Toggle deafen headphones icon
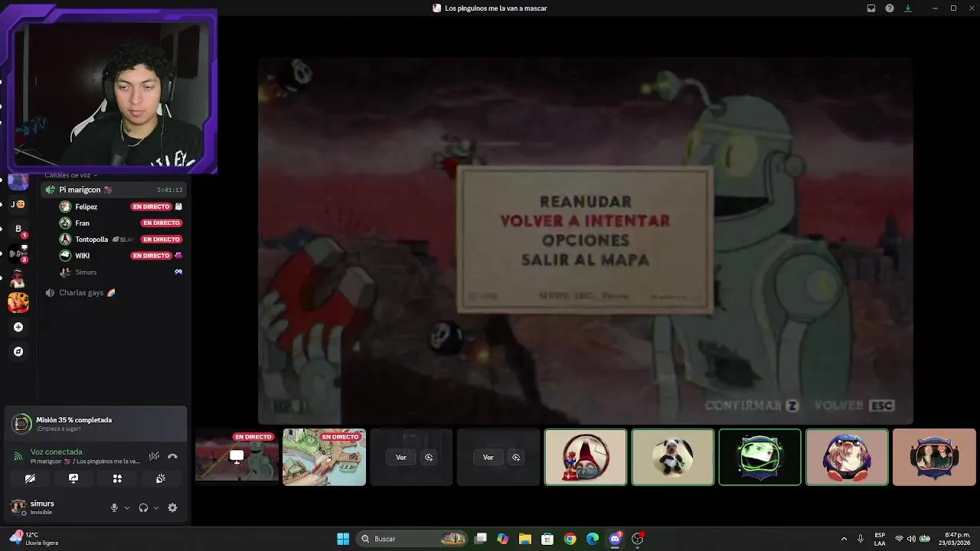Image resolution: width=980 pixels, height=551 pixels. pyautogui.click(x=143, y=507)
